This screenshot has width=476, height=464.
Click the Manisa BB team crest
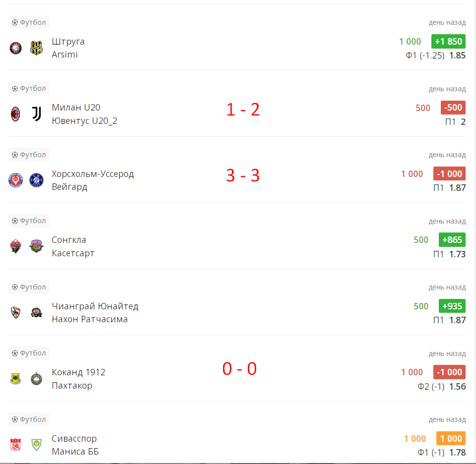[x=36, y=445]
